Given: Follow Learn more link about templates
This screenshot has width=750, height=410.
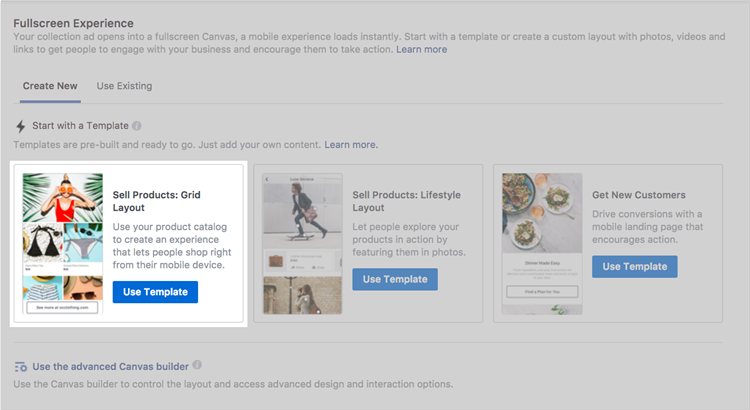Looking at the screenshot, I should click(351, 145).
